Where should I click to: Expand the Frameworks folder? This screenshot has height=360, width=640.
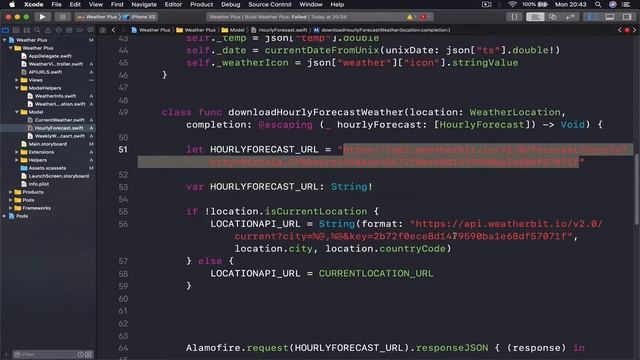pyautogui.click(x=11, y=208)
